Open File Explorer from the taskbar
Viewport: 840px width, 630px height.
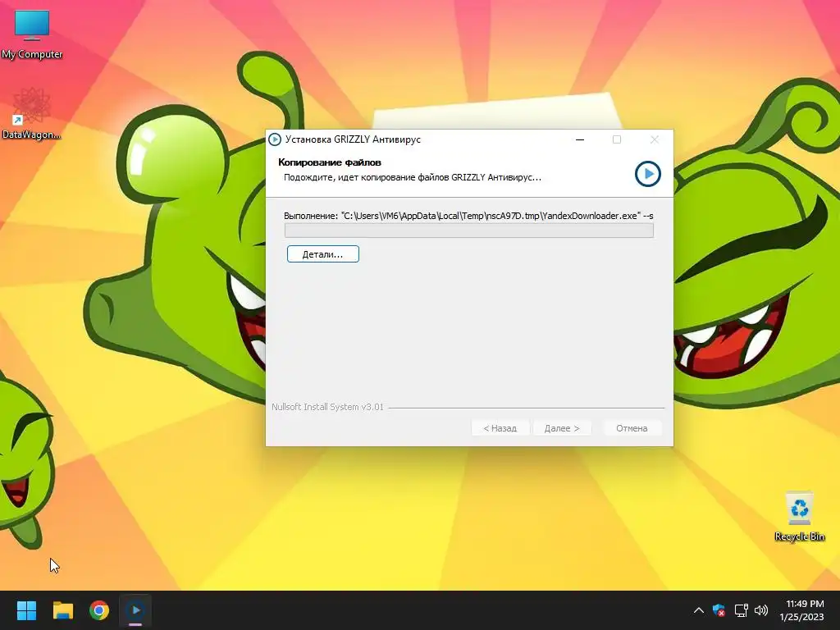(62, 610)
